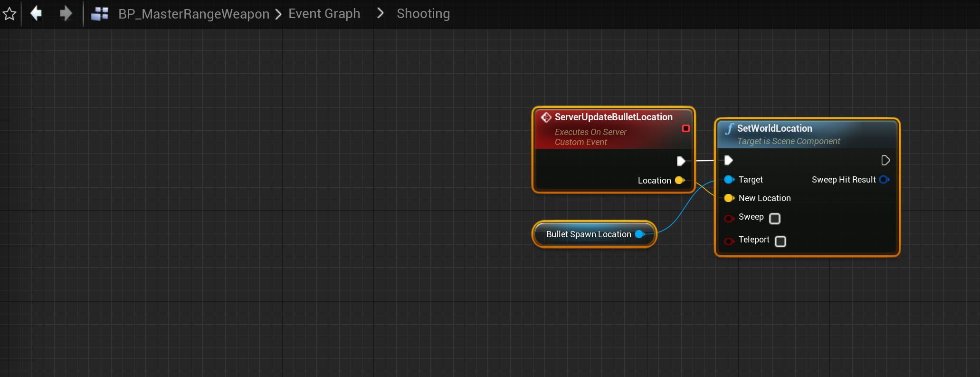Screen dimensions: 980x377
Task: Open the chevron after BP_MasterRangeWeapon
Action: pyautogui.click(x=278, y=14)
